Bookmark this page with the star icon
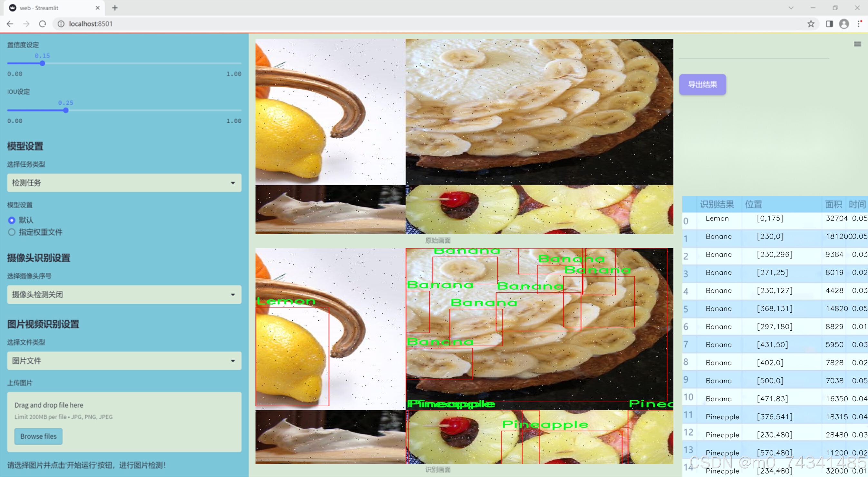Viewport: 868px width, 477px height. coord(811,24)
